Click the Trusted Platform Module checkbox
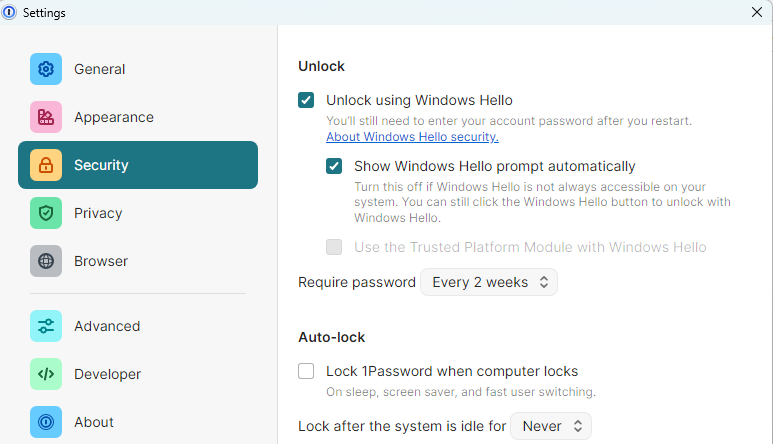Image resolution: width=773 pixels, height=444 pixels. tap(334, 247)
